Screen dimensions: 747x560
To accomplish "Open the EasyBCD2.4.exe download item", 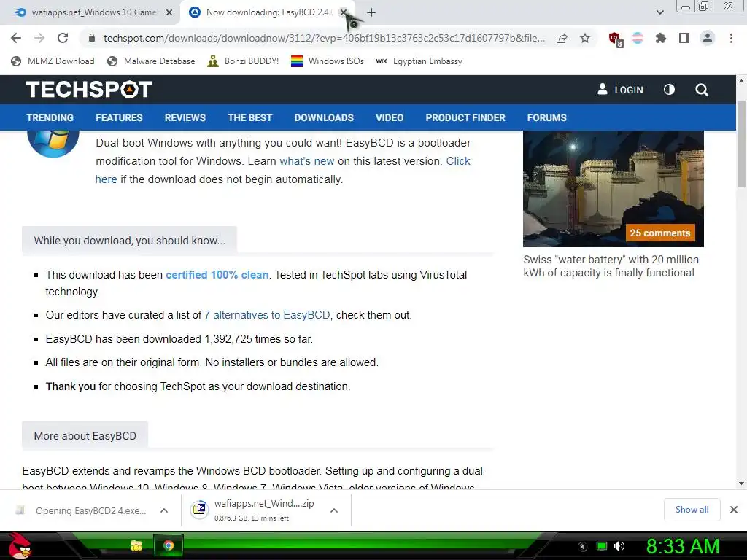I will 81,510.
